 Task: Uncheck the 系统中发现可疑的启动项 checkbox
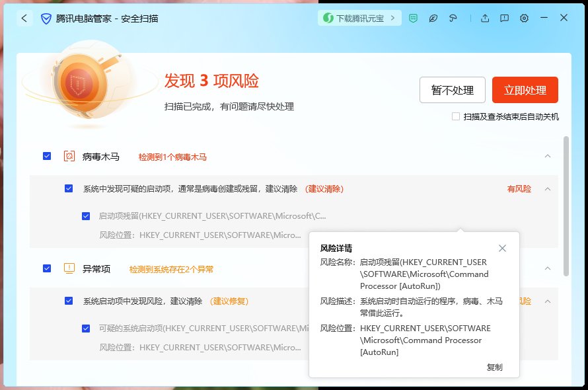pos(69,188)
